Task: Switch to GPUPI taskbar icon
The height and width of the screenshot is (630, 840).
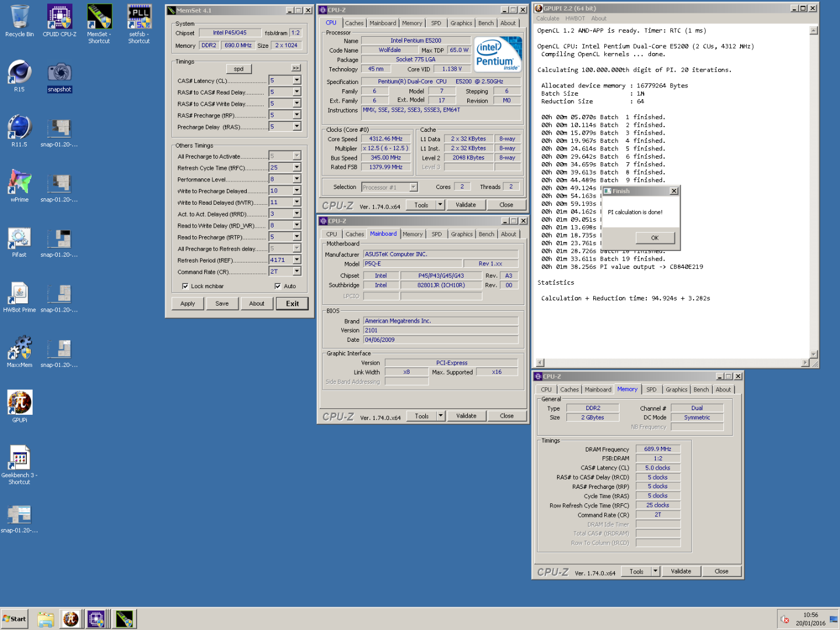Action: (71, 619)
